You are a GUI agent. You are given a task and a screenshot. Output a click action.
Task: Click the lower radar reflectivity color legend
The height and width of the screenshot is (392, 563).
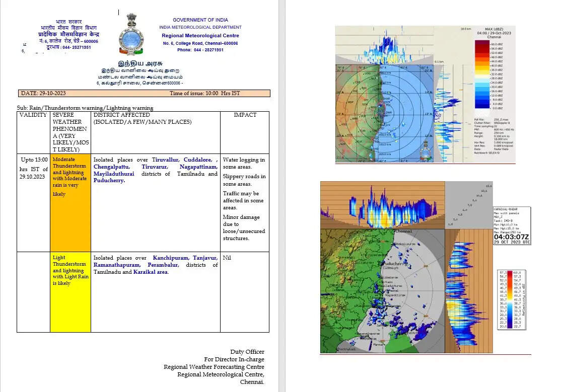pos(512,300)
